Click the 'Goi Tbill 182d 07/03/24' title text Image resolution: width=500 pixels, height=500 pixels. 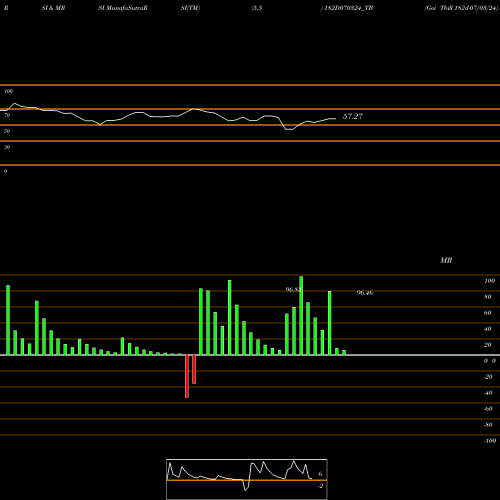[x=462, y=8]
